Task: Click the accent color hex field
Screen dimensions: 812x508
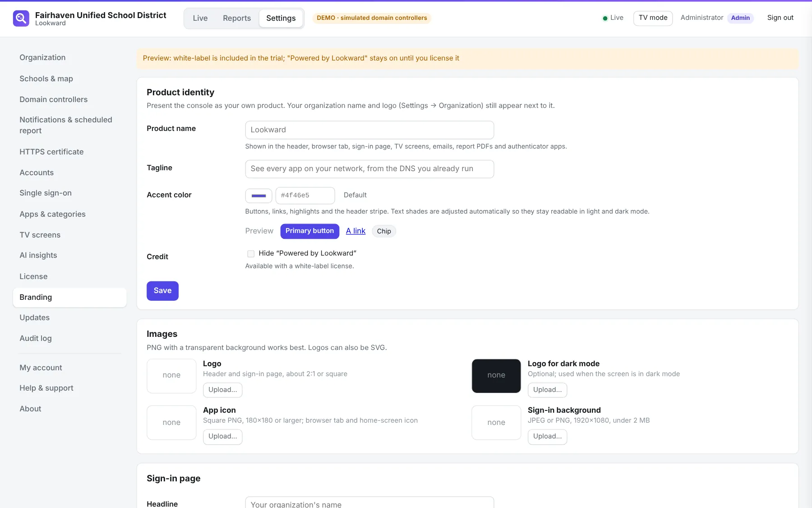Action: coord(305,196)
